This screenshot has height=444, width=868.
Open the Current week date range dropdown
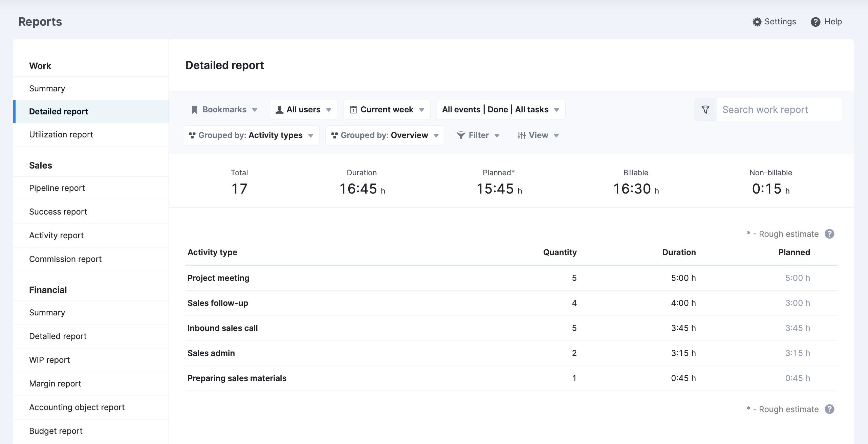(387, 110)
